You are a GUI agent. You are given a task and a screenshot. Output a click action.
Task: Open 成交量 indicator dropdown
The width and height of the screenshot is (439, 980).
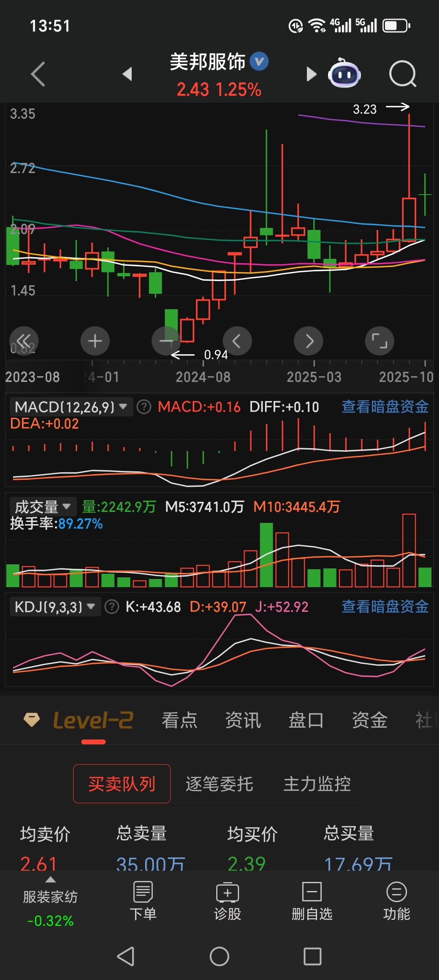tap(43, 507)
